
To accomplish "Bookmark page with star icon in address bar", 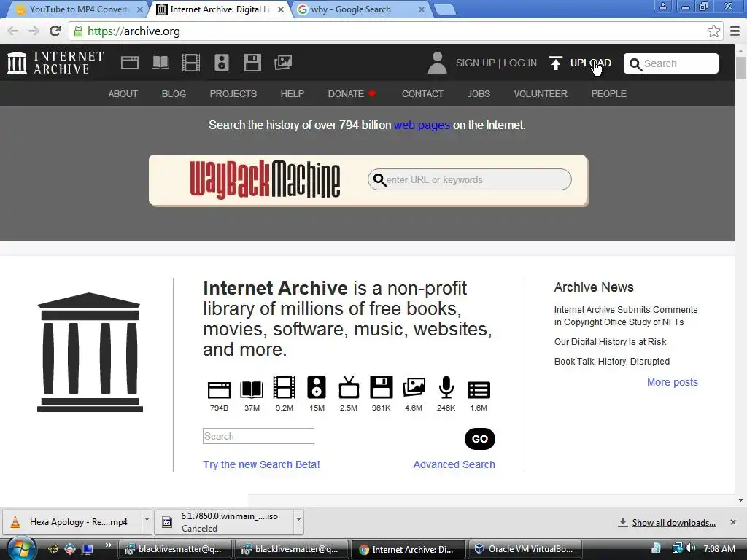I will point(713,31).
